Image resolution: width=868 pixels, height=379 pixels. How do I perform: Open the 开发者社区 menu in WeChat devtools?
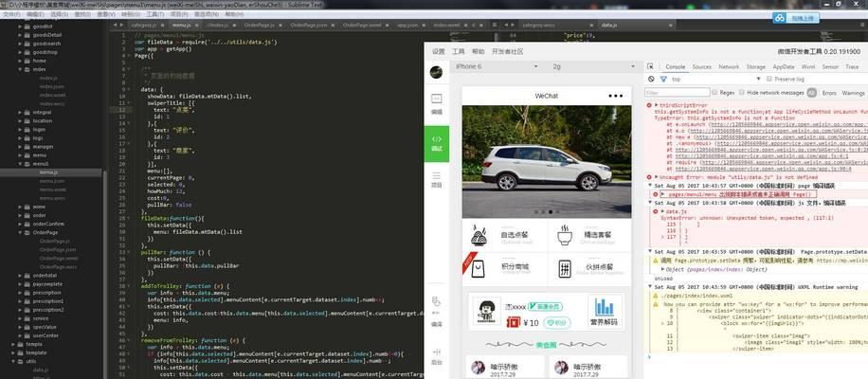click(507, 51)
